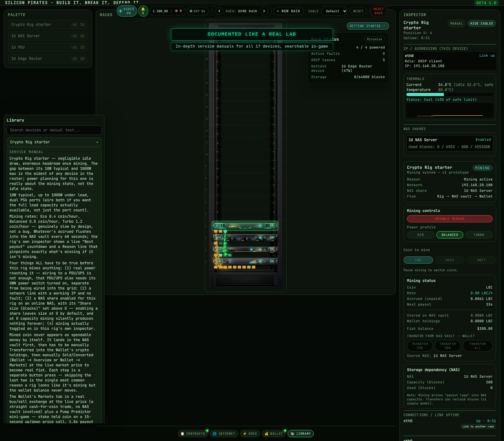Viewport: 504px width, 441px height.
Task: Click the Next payout 33s value
Action: pyautogui.click(x=489, y=304)
